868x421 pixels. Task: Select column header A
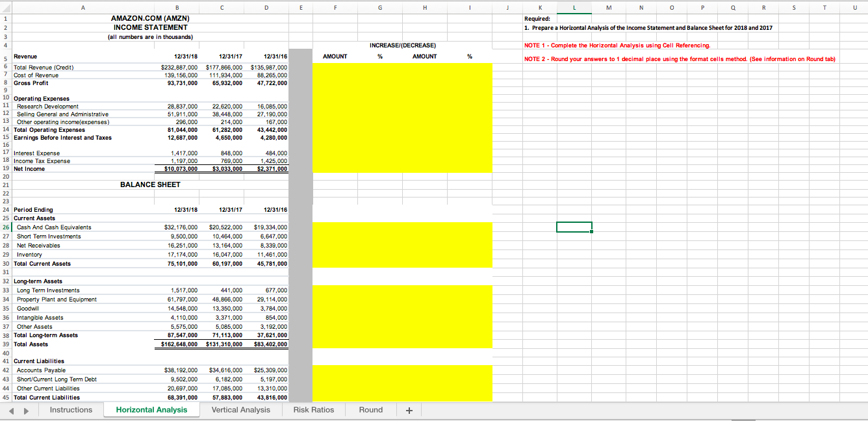[82, 7]
